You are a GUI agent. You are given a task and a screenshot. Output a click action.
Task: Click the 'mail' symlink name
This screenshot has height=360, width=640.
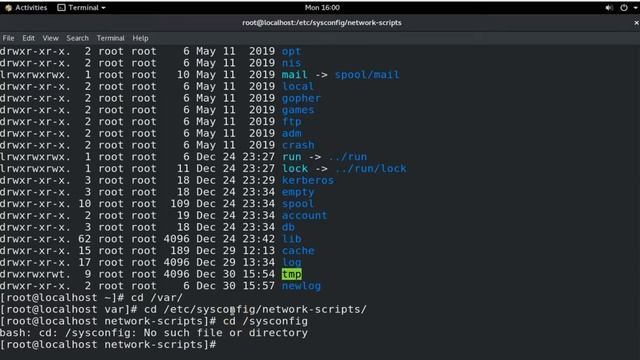pos(294,75)
